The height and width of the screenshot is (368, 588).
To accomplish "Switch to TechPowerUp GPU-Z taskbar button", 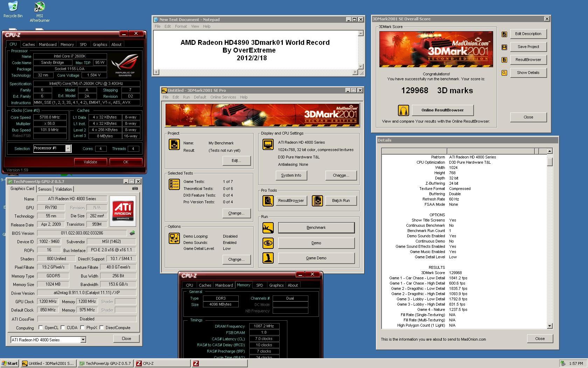I will (105, 363).
